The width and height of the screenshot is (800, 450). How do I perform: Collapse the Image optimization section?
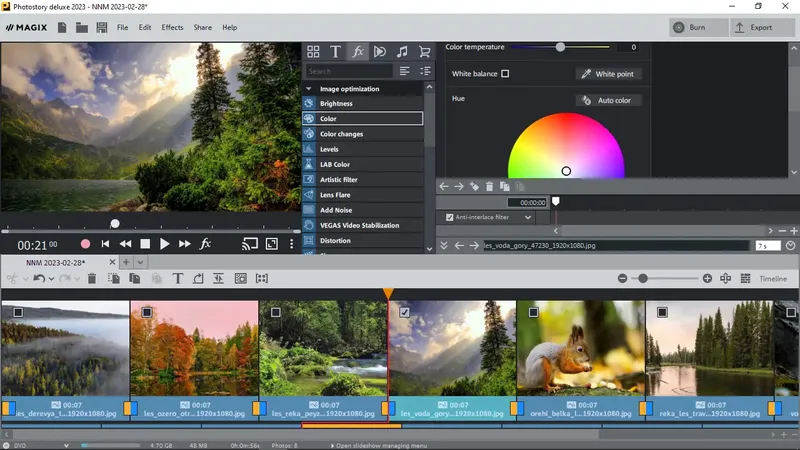[309, 89]
